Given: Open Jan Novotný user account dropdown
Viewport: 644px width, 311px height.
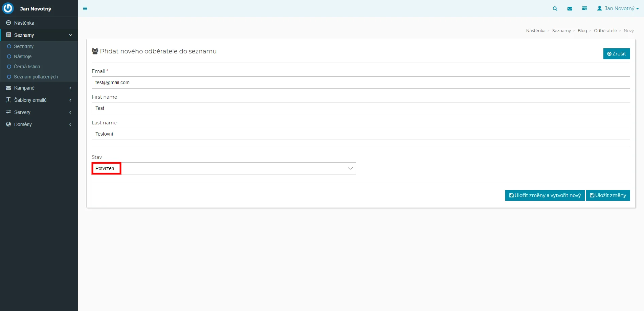Looking at the screenshot, I should [x=618, y=8].
